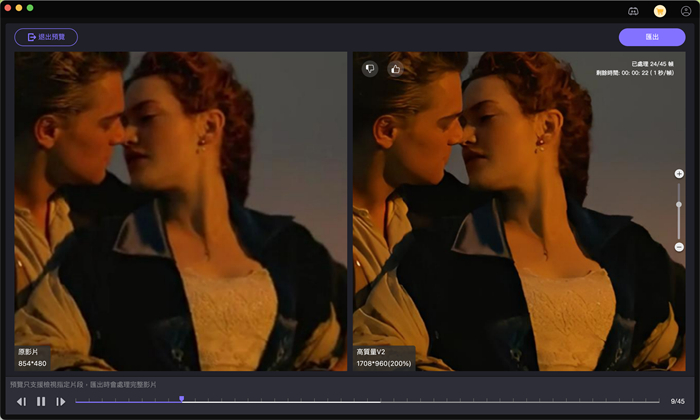The width and height of the screenshot is (700, 420).
Task: Open the Discord community icon
Action: (x=633, y=11)
